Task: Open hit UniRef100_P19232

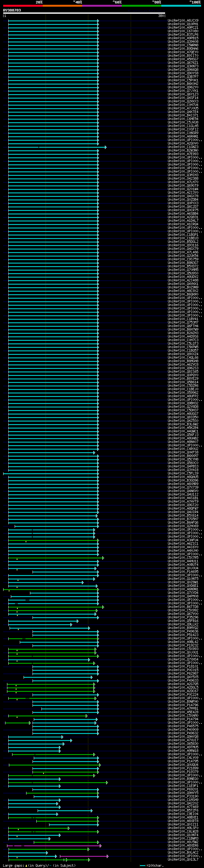Action: tap(183, 646)
